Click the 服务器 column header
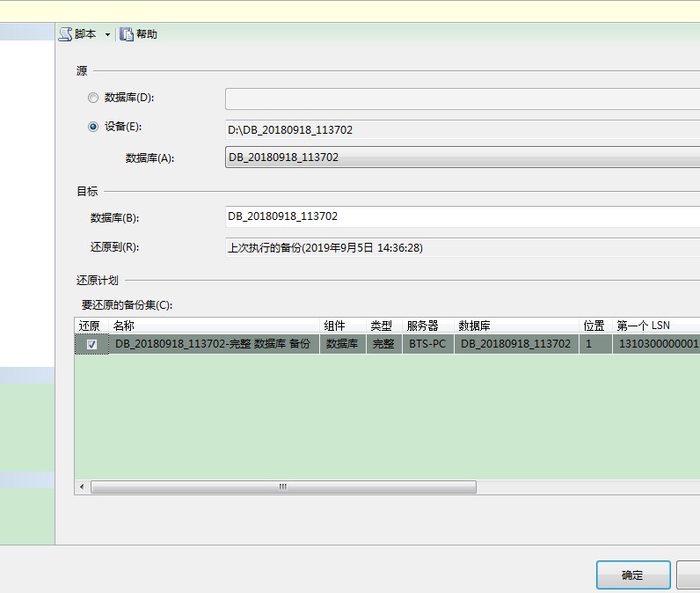The height and width of the screenshot is (593, 700). (428, 326)
